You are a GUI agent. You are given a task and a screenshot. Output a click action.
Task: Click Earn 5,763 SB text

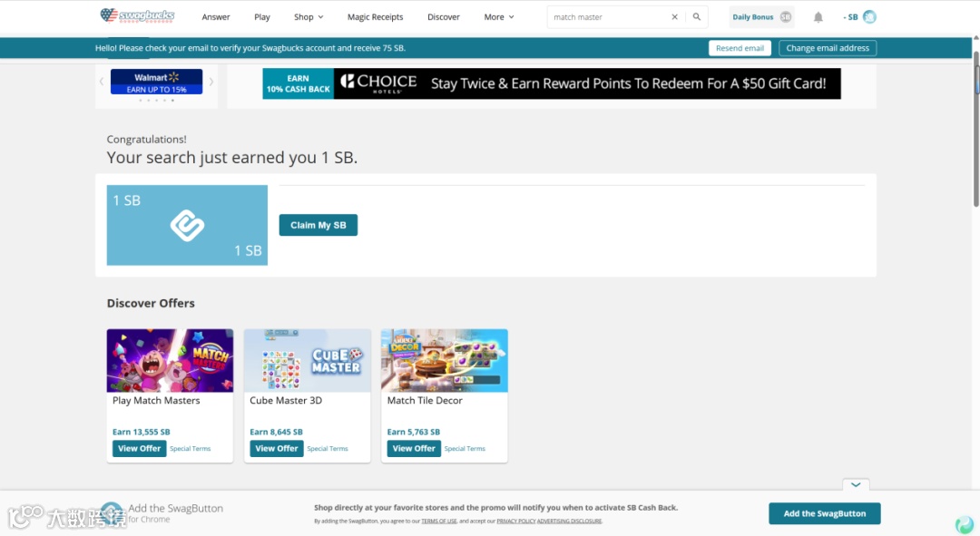point(413,432)
